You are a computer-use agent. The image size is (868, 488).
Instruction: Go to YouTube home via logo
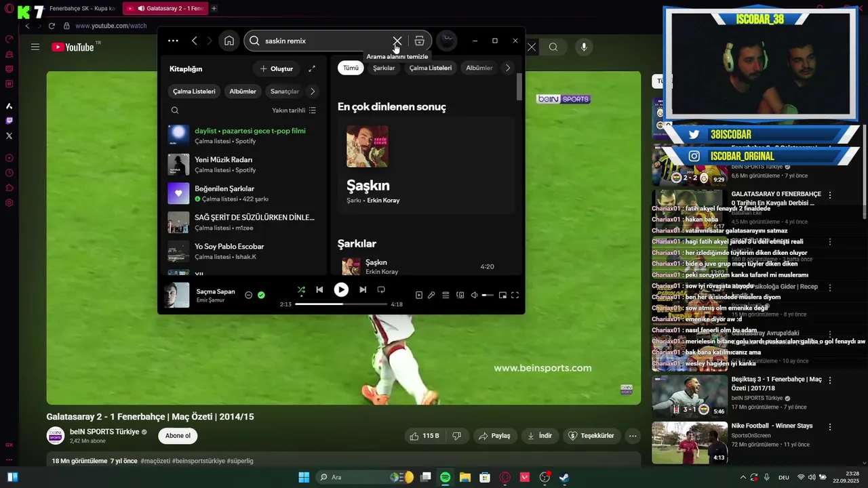[x=73, y=47]
